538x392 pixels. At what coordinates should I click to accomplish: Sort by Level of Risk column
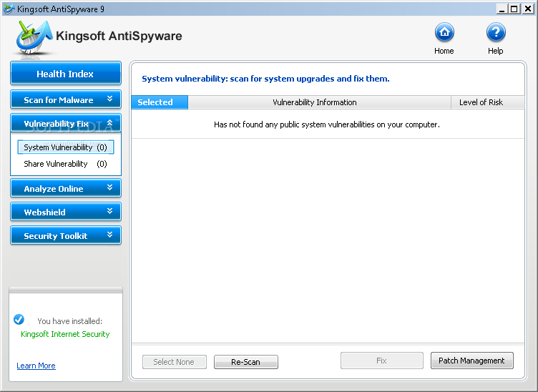pos(488,102)
